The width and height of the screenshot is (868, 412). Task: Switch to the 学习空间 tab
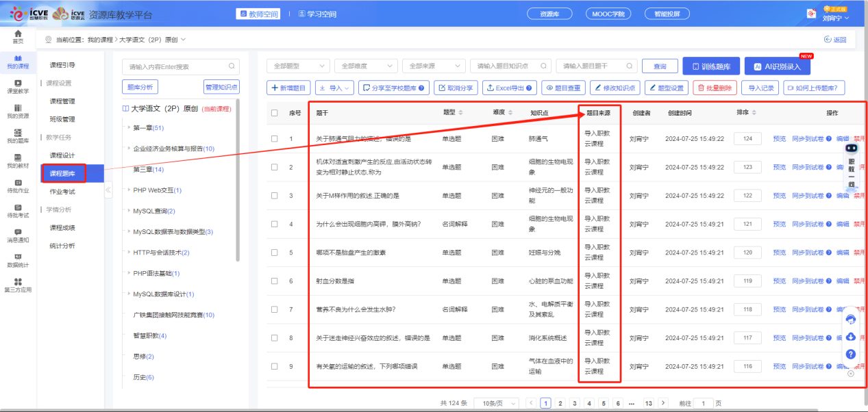point(316,14)
